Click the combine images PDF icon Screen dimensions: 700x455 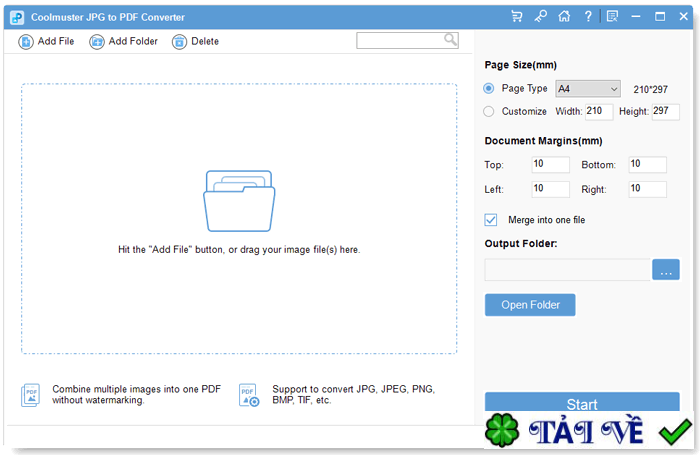30,395
